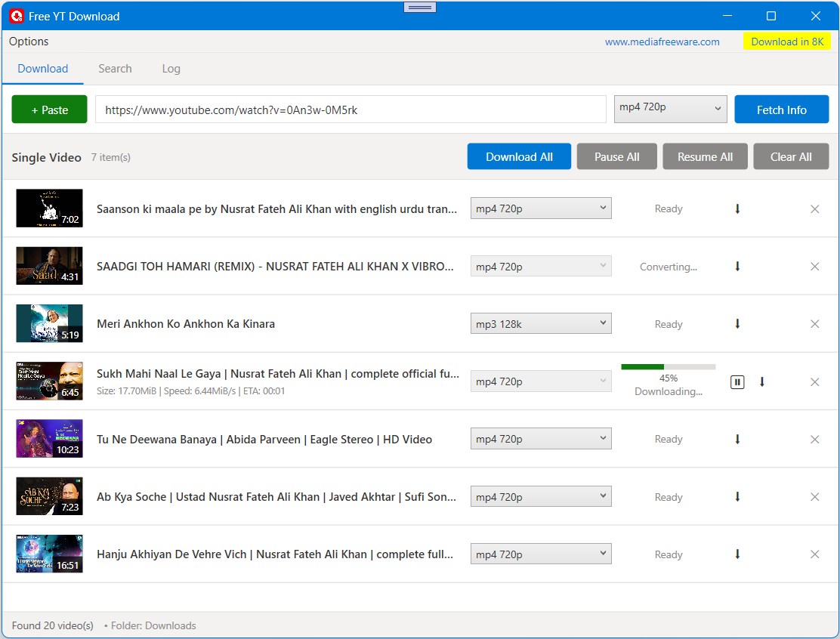The height and width of the screenshot is (639, 840).
Task: Click the Download All button
Action: click(519, 156)
